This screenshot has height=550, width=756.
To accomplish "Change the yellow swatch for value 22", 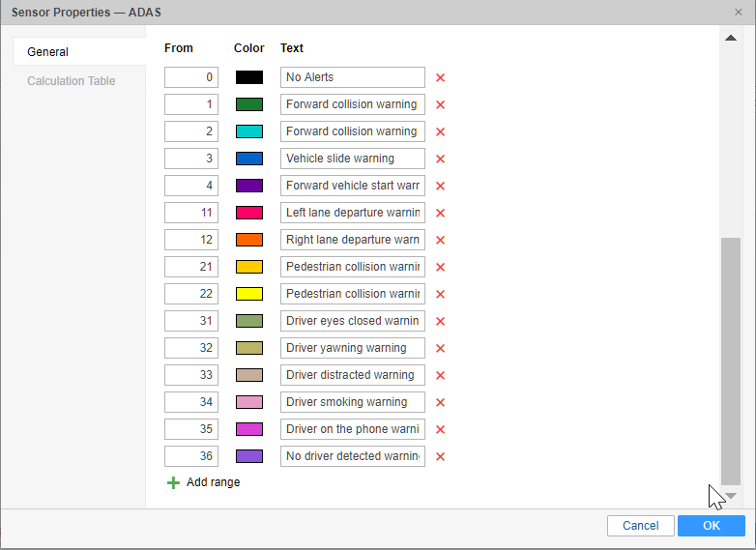I will (x=248, y=294).
